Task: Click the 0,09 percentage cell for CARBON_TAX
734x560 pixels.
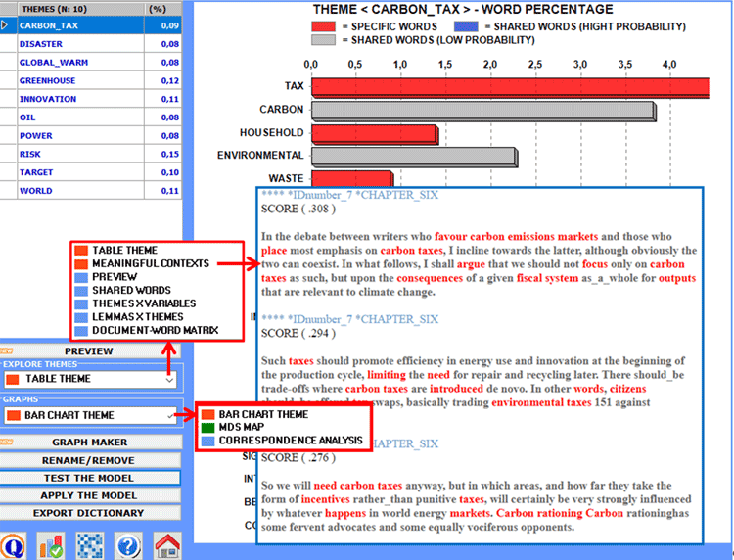Action: pyautogui.click(x=162, y=25)
